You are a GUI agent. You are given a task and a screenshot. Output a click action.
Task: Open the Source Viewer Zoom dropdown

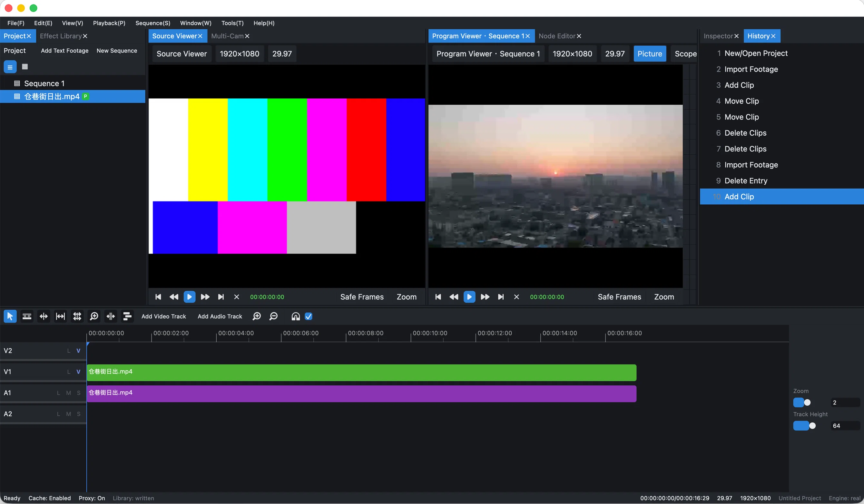coord(406,297)
